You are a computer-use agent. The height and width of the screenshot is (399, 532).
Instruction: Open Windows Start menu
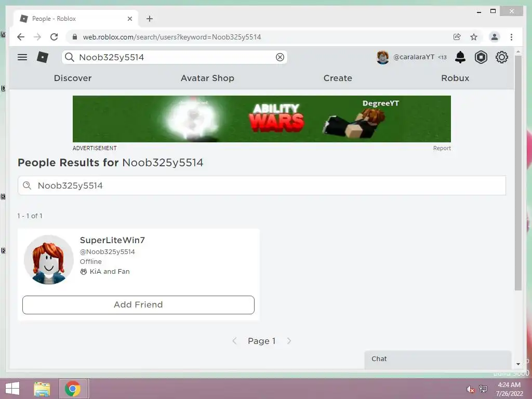click(12, 389)
